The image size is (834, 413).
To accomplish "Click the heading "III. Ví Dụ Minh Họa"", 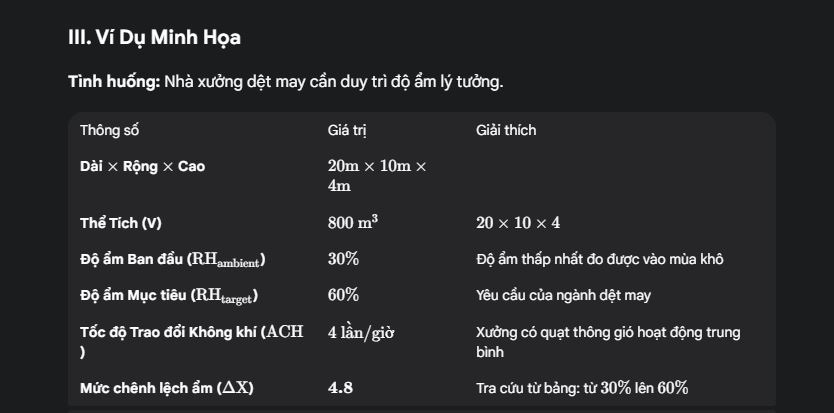I will click(x=154, y=39).
